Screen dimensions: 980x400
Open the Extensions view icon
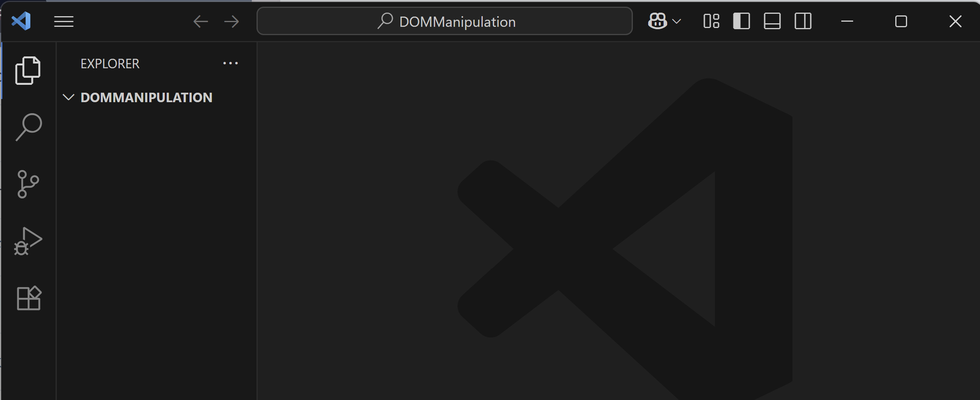(29, 298)
